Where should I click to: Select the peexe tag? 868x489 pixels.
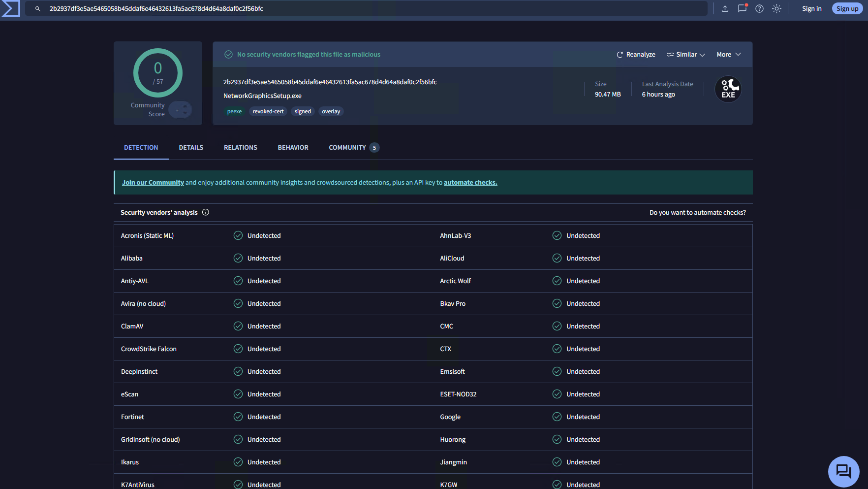point(234,111)
